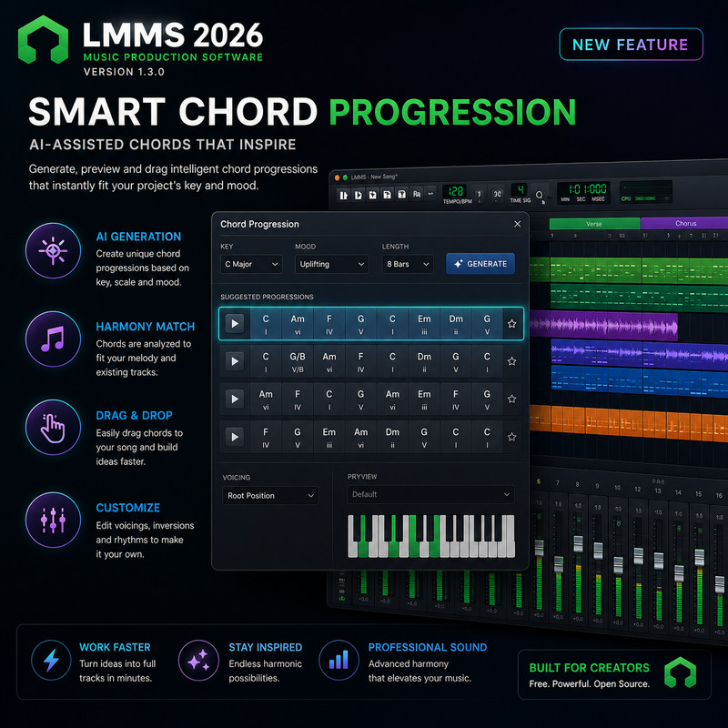
Task: Click the T icon in LMMS toolbar
Action: click(402, 195)
